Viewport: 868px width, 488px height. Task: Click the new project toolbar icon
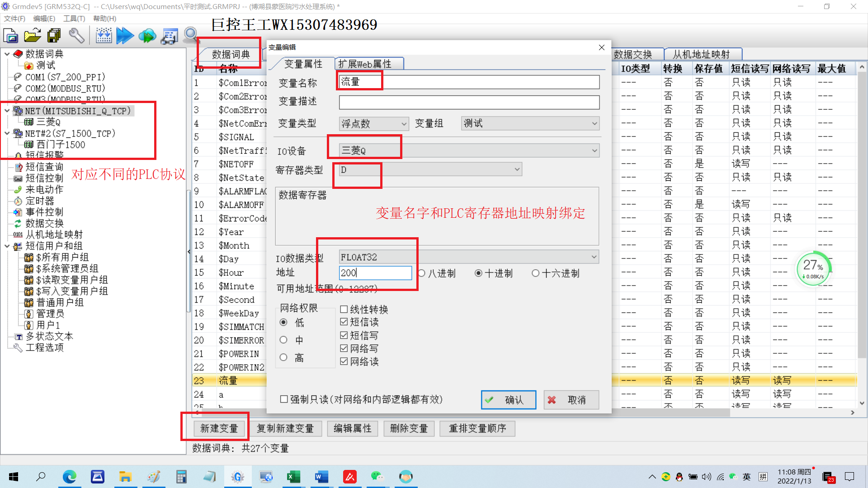[x=10, y=35]
